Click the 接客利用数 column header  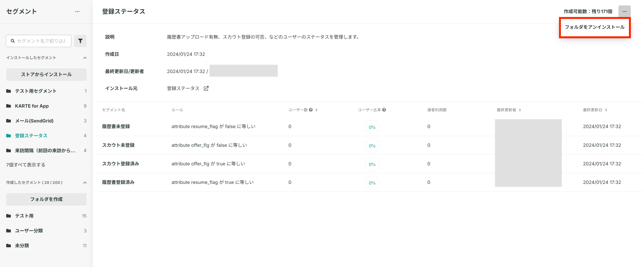[437, 110]
